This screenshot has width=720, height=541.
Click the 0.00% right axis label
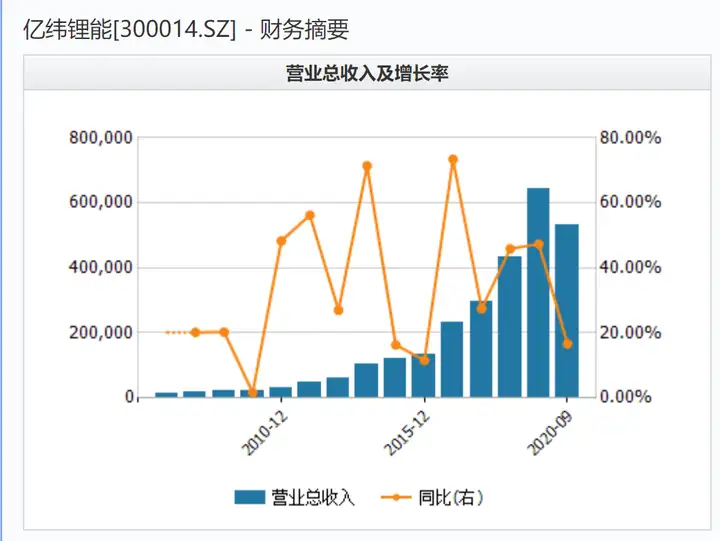(625, 397)
